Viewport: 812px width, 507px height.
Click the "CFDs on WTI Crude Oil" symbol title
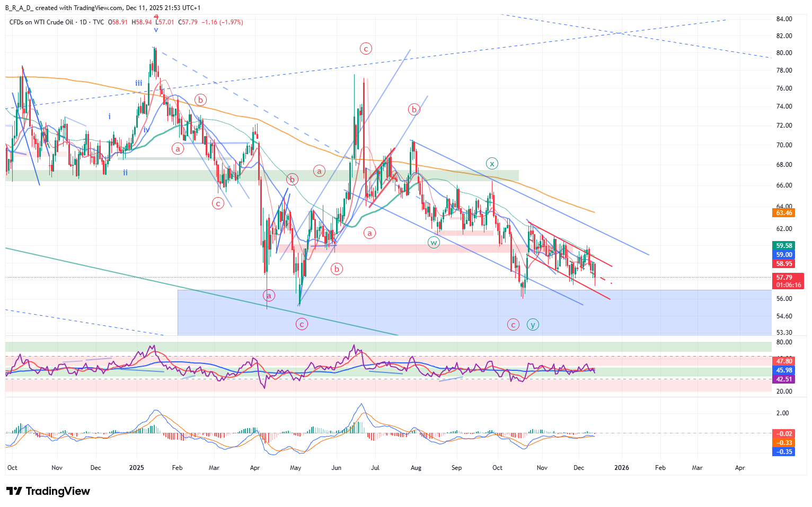(41, 22)
